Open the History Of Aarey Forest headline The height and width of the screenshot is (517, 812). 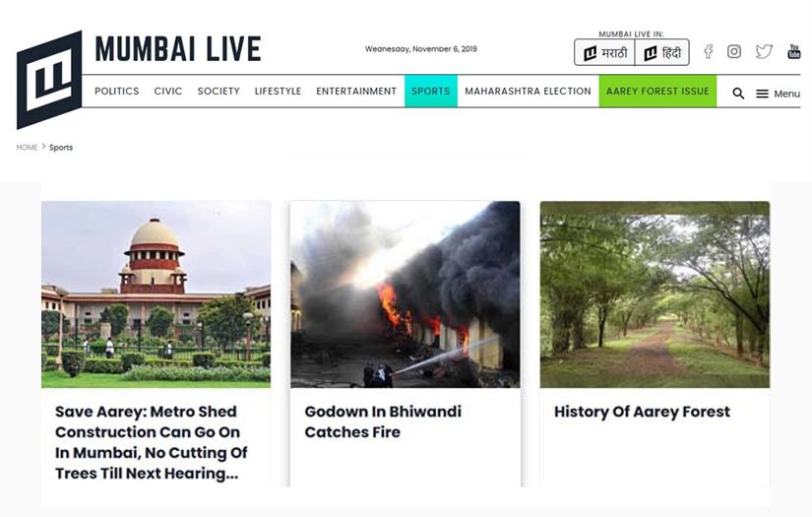642,412
